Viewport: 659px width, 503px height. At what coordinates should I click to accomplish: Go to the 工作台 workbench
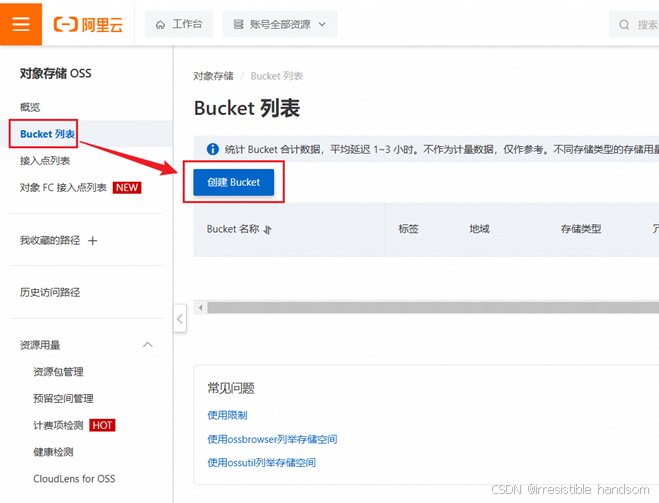coord(179,24)
